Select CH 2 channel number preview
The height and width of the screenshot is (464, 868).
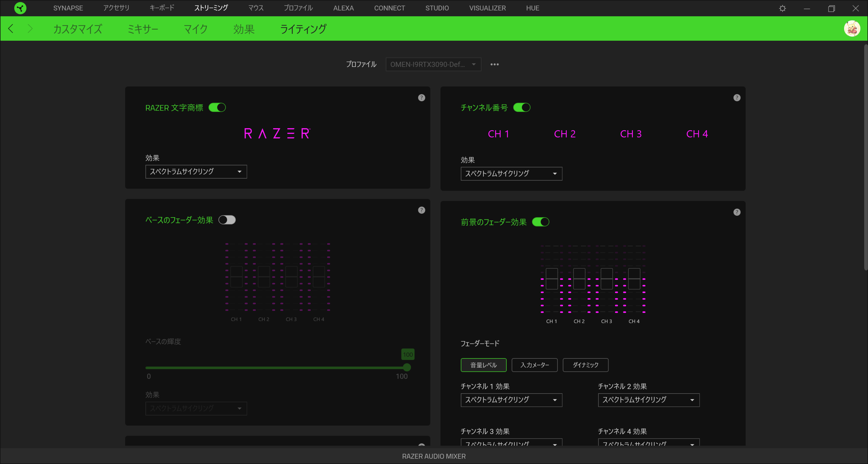point(565,134)
